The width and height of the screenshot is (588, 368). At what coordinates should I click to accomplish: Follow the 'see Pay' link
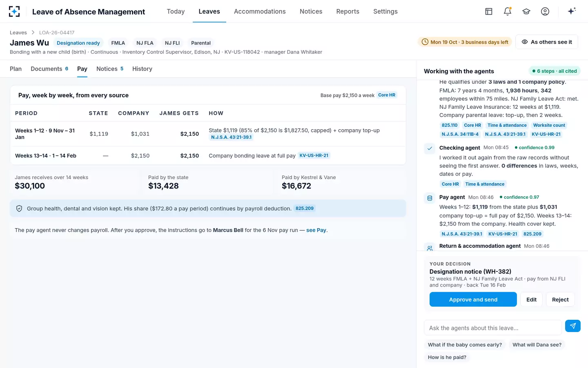316,230
